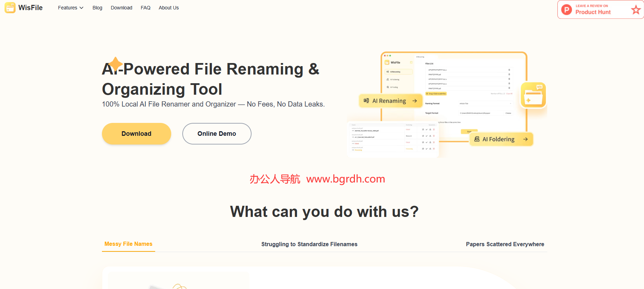Viewport: 644px width, 289px height.
Task: Open the Blog page
Action: coord(97,8)
